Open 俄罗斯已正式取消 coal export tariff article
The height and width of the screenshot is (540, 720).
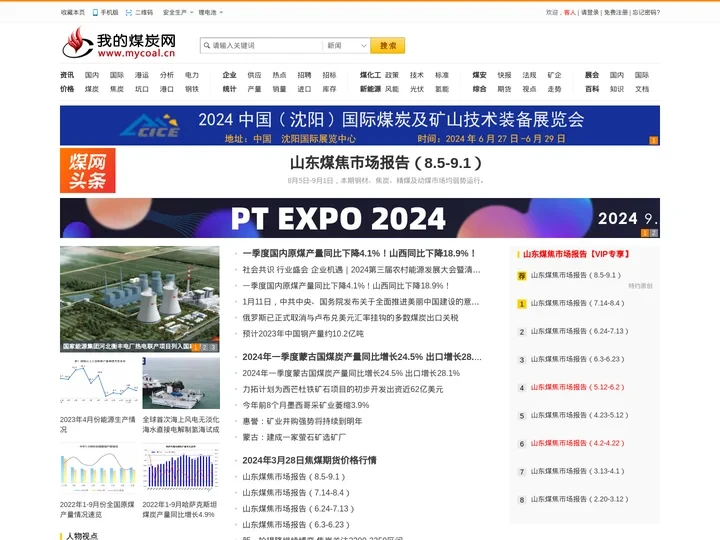[350, 318]
